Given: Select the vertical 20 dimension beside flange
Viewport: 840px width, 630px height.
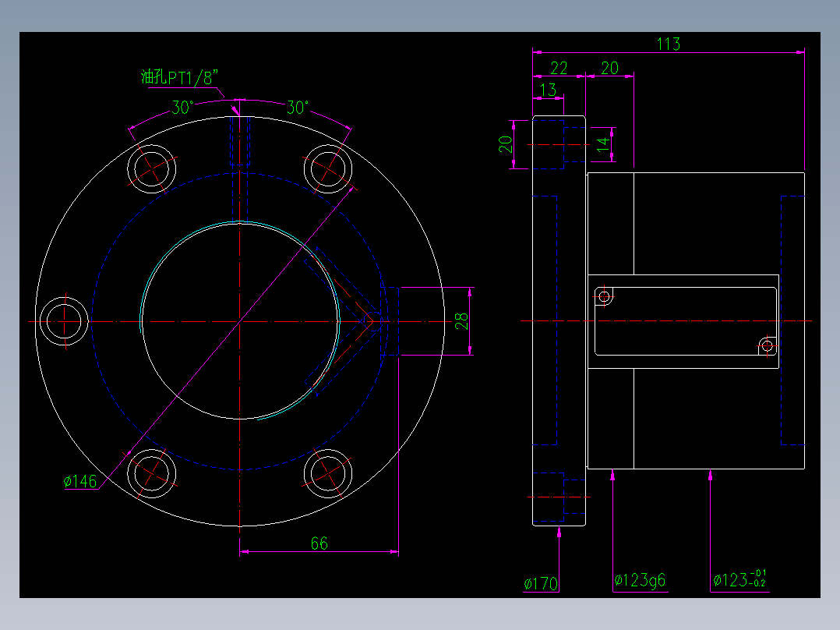Looking at the screenshot, I should point(506,144).
